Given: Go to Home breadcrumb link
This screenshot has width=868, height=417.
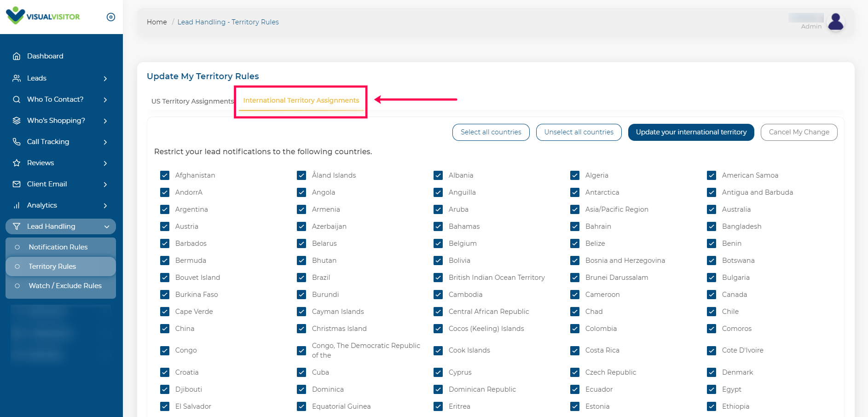Looking at the screenshot, I should [157, 22].
